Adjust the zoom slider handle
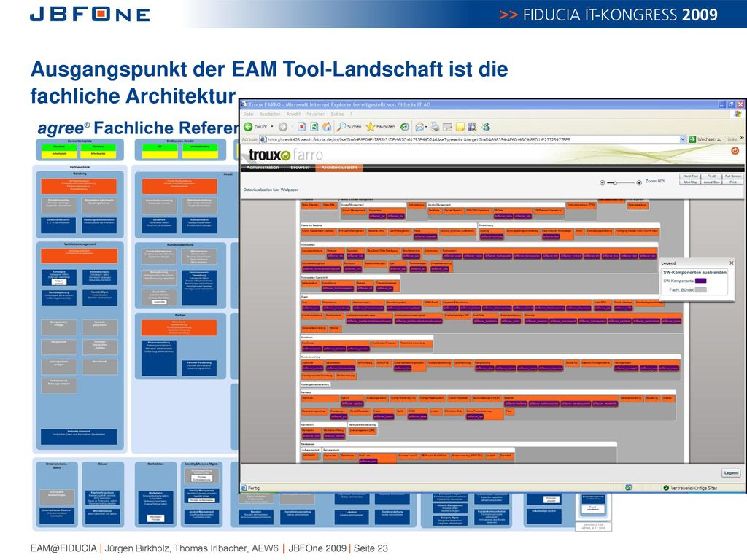The image size is (747, 560). tap(615, 183)
